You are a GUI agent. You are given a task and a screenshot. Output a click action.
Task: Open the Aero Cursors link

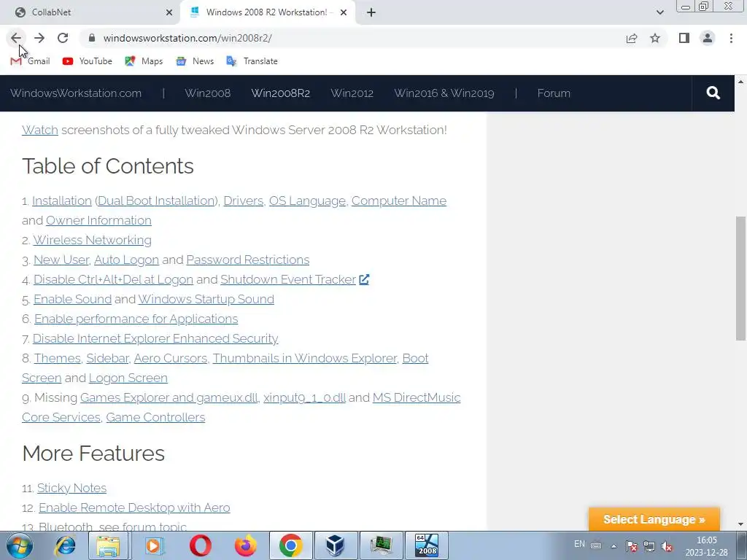[171, 358]
